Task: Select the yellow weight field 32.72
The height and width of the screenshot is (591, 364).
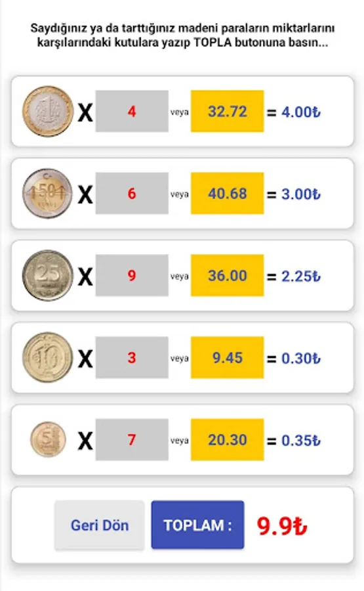Action: coord(228,111)
